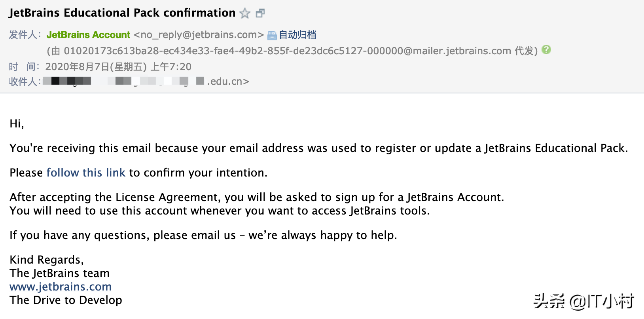
Task: Click the auto-archive folder icon
Action: (x=272, y=35)
